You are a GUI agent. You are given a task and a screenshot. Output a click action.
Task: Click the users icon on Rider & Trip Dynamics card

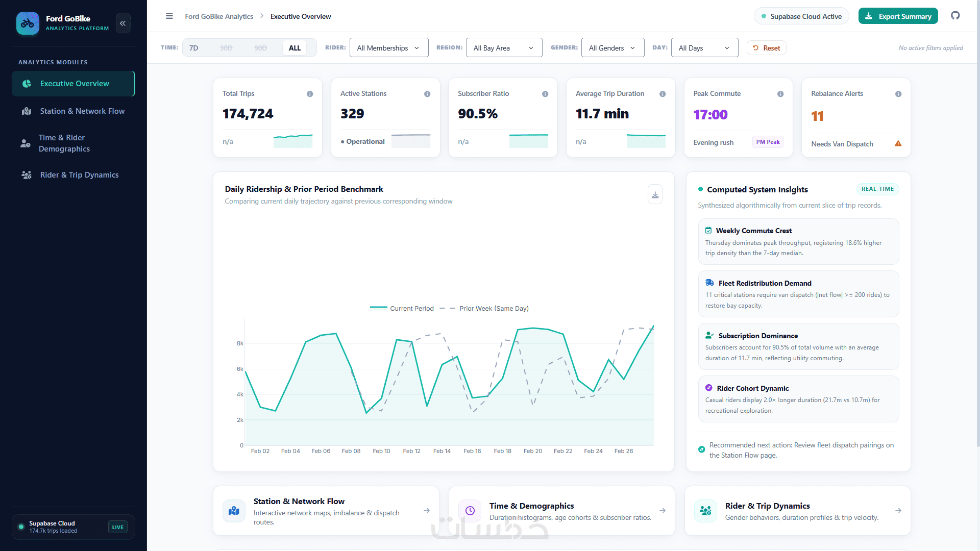pyautogui.click(x=706, y=511)
